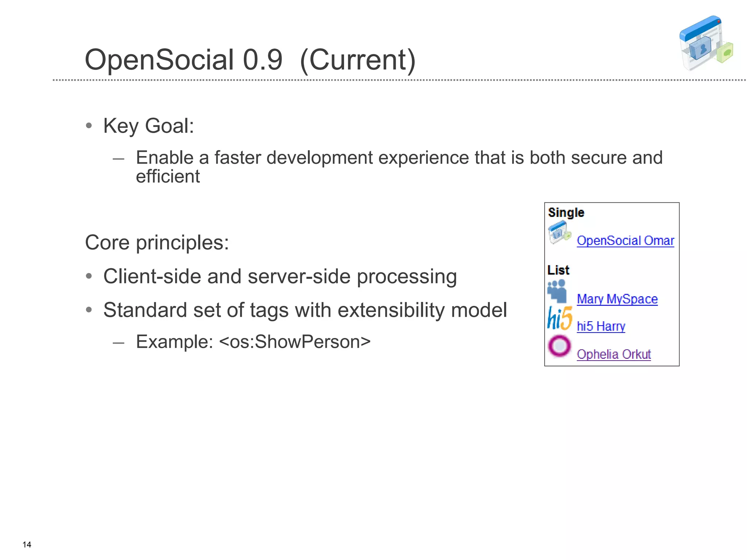
Task: Click the slide title "OpenSocial 0.9 (Current)"
Action: [x=250, y=60]
